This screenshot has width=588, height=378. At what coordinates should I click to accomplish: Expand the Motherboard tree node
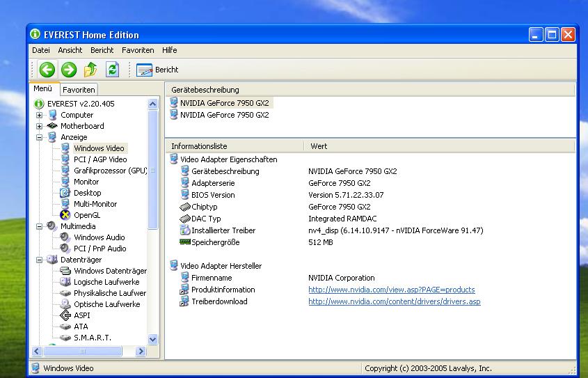coord(39,127)
